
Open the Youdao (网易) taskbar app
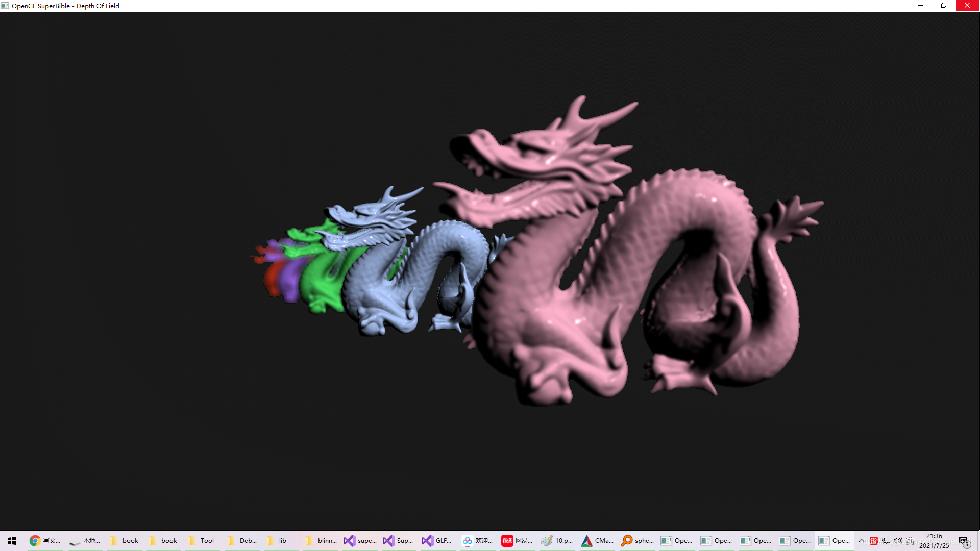[517, 541]
